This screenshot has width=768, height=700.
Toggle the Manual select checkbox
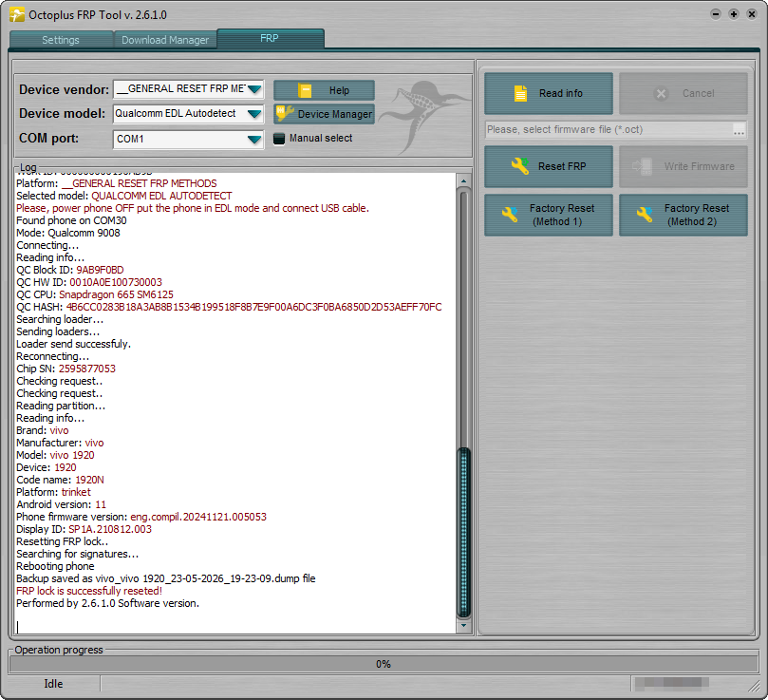pyautogui.click(x=279, y=139)
